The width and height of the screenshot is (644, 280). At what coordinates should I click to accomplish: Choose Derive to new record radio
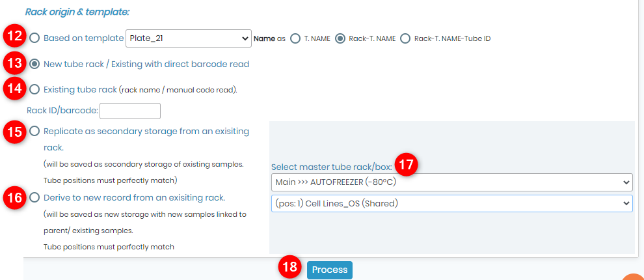35,198
